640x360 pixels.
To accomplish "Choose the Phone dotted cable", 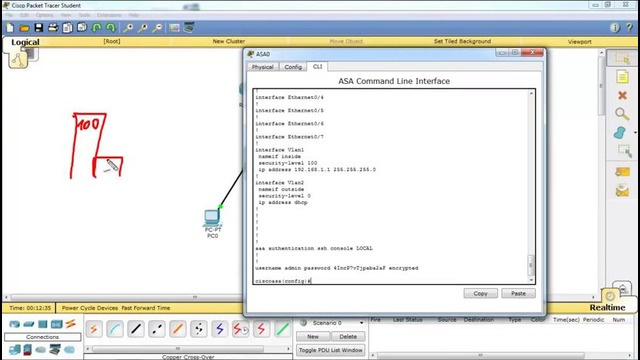I will [199, 329].
